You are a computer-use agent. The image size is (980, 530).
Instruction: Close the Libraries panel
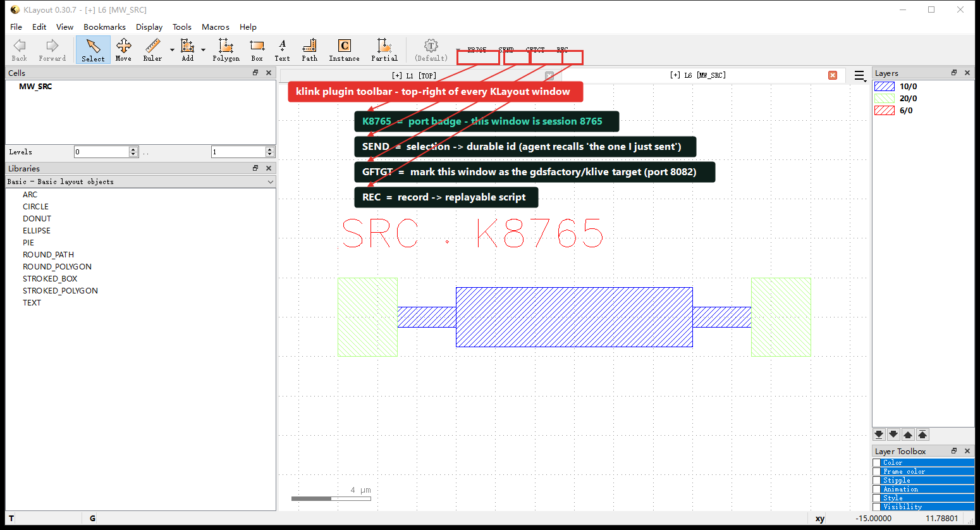pos(269,168)
